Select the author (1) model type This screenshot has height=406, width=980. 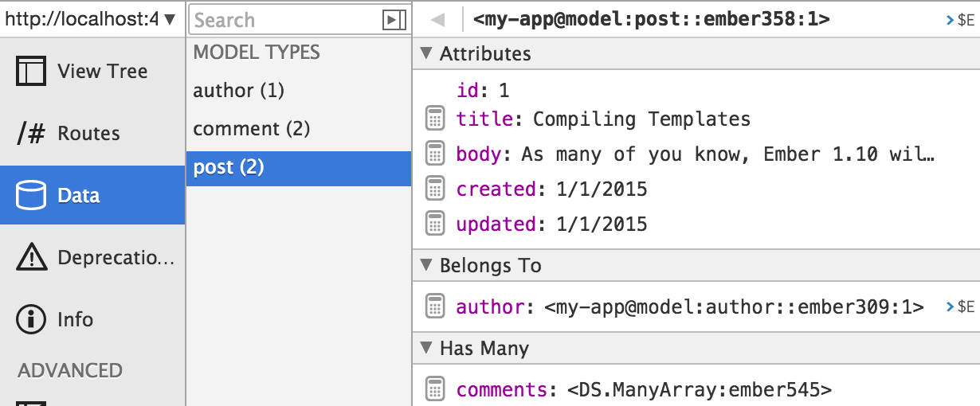(x=238, y=91)
